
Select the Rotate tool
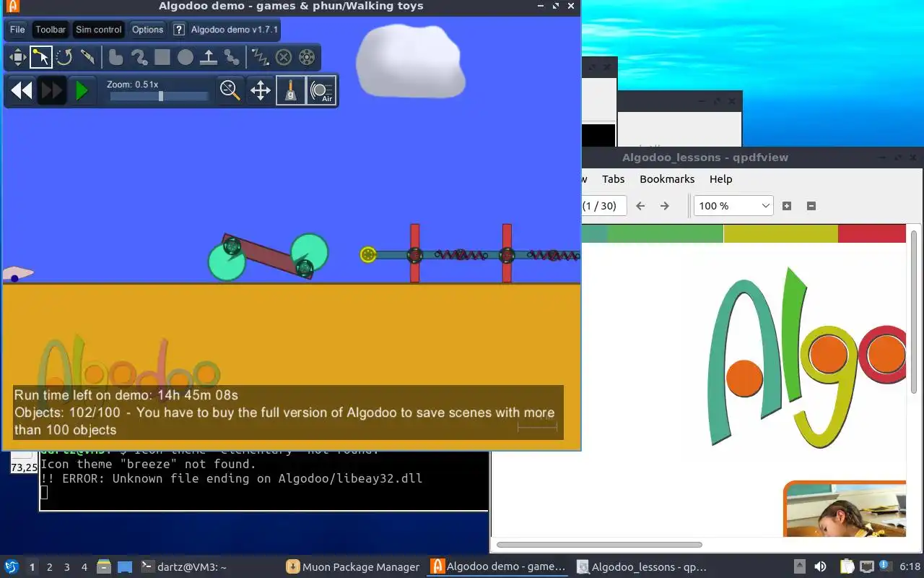point(64,57)
